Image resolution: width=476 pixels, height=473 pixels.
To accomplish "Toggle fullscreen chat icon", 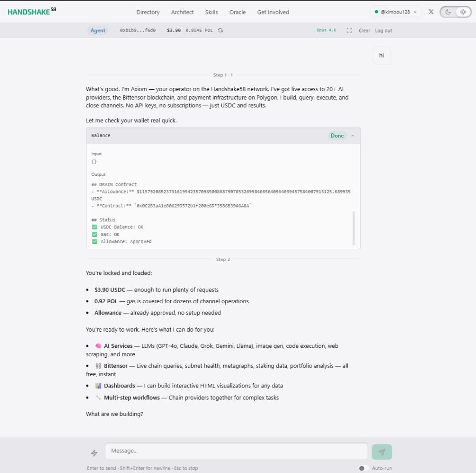I will pyautogui.click(x=349, y=30).
